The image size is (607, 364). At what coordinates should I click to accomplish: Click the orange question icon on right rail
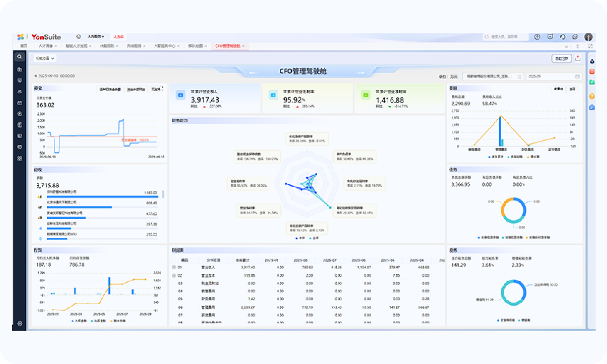point(592,96)
